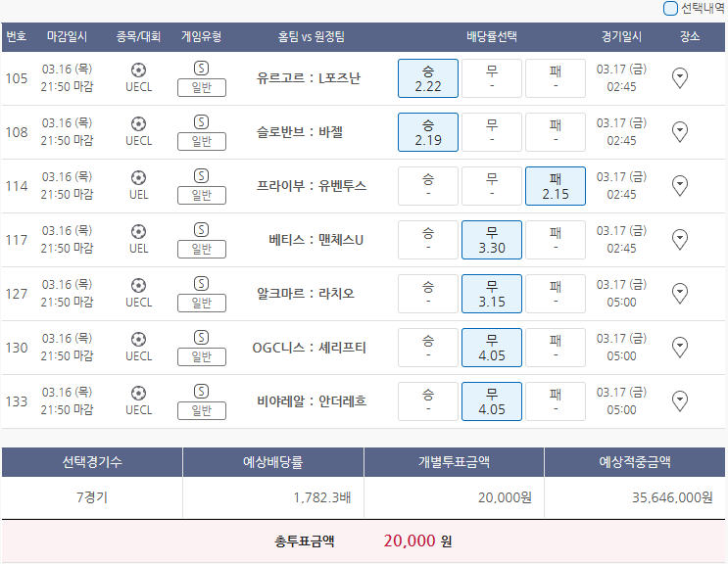Click the S game-type icon in row 133
This screenshot has height=564, width=728.
[x=201, y=391]
